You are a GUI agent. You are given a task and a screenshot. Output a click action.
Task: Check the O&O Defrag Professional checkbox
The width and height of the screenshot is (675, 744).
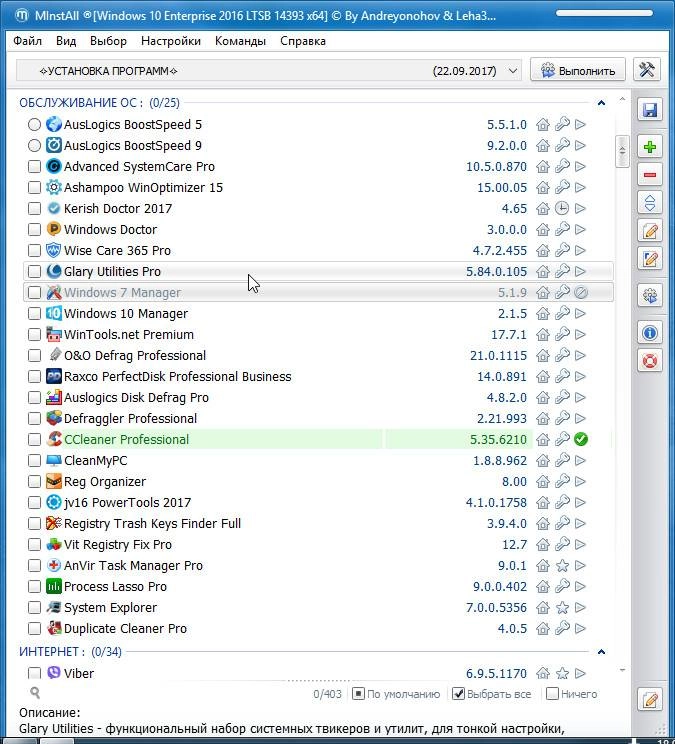coord(34,355)
